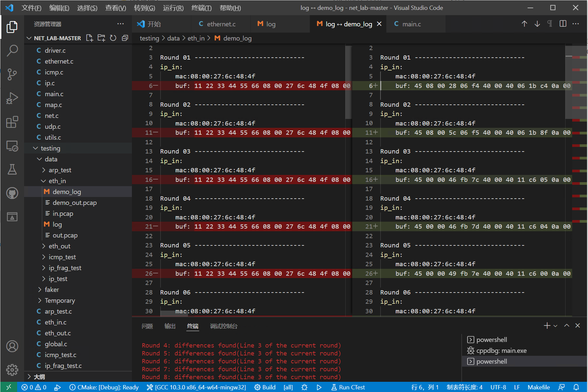Select GCC 10.3.0 kit in status bar
The height and width of the screenshot is (392, 588).
pos(196,387)
